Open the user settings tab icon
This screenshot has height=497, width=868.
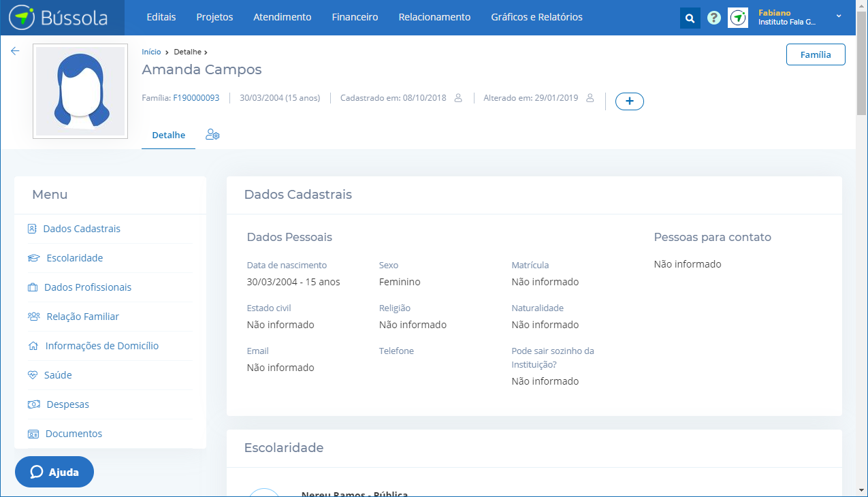point(212,135)
